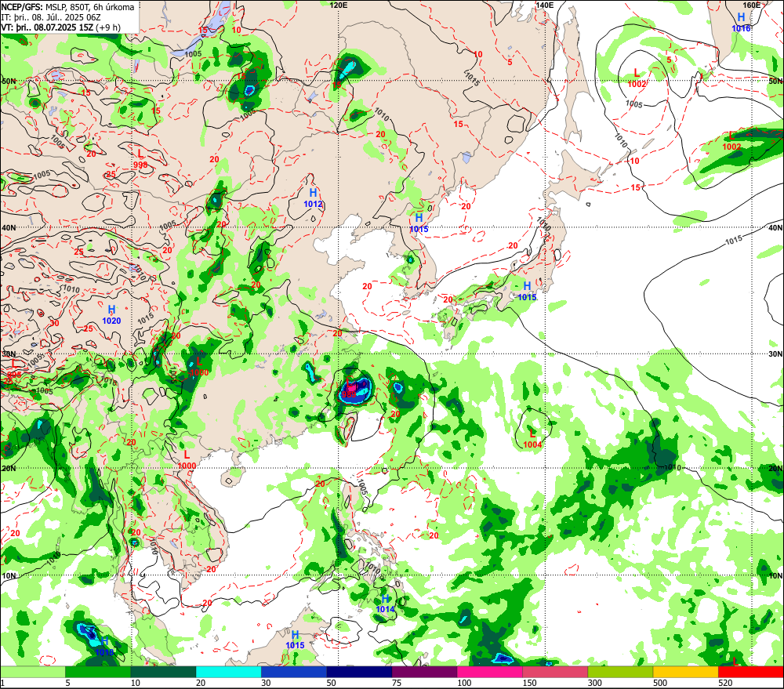Select the orange 500–520 legend swatch
Screen dimensions: 784x689
685,672
